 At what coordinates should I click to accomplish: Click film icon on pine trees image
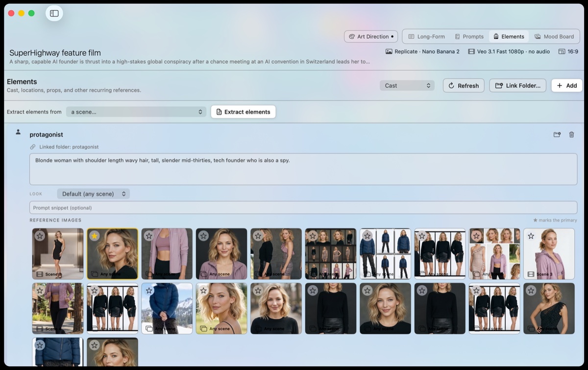[x=40, y=328]
